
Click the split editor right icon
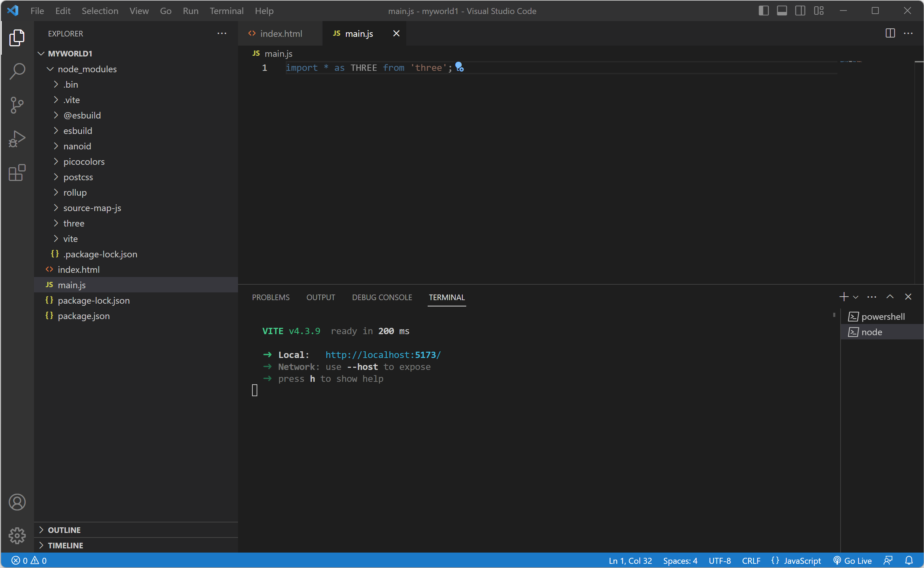click(x=890, y=33)
